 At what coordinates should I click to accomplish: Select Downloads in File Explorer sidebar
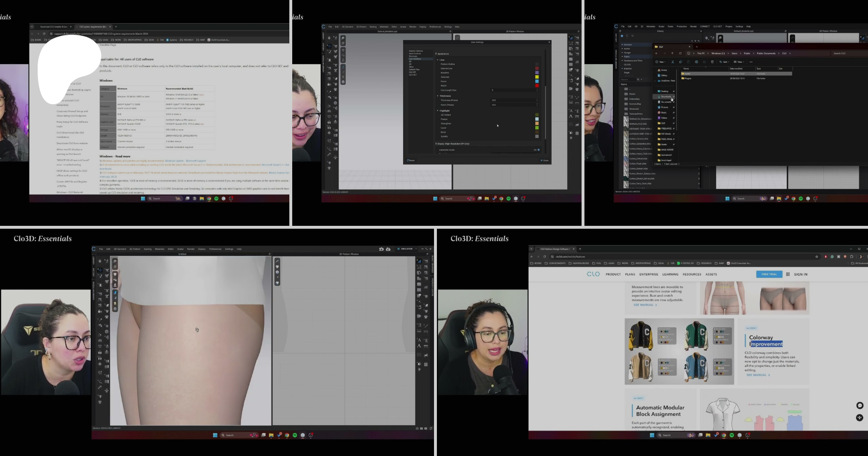[665, 97]
